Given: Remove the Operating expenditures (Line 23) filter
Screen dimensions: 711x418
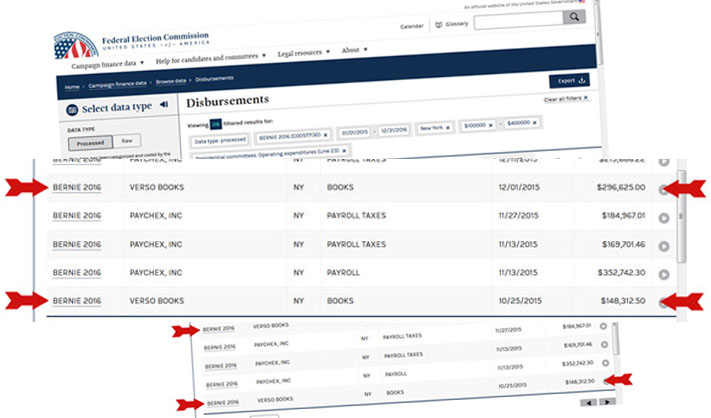Looking at the screenshot, I should click(344, 151).
